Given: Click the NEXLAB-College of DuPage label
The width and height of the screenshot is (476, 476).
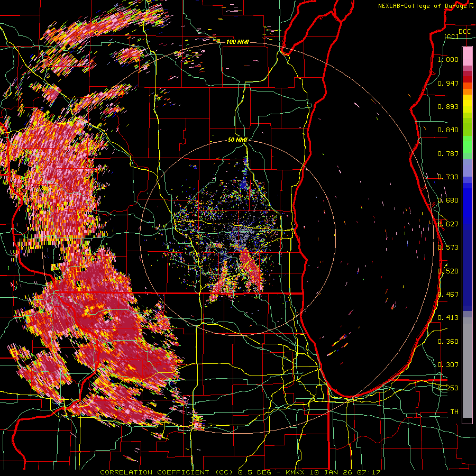Looking at the screenshot, I should (425, 6).
